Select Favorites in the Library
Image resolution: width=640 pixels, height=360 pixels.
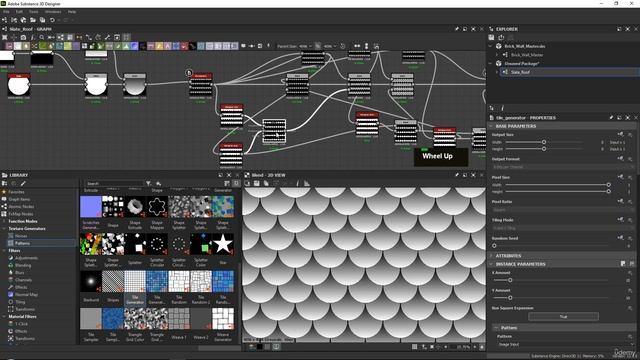16,192
